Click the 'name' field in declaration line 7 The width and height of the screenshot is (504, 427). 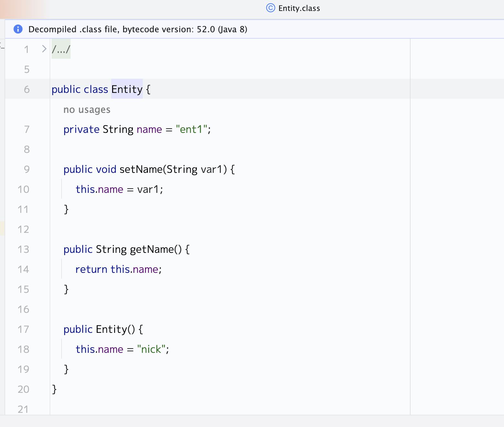[x=149, y=129]
